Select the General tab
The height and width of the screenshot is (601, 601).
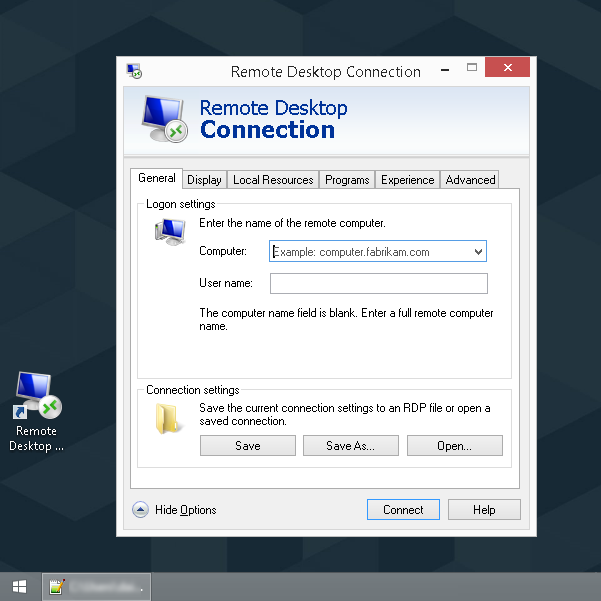tap(156, 178)
